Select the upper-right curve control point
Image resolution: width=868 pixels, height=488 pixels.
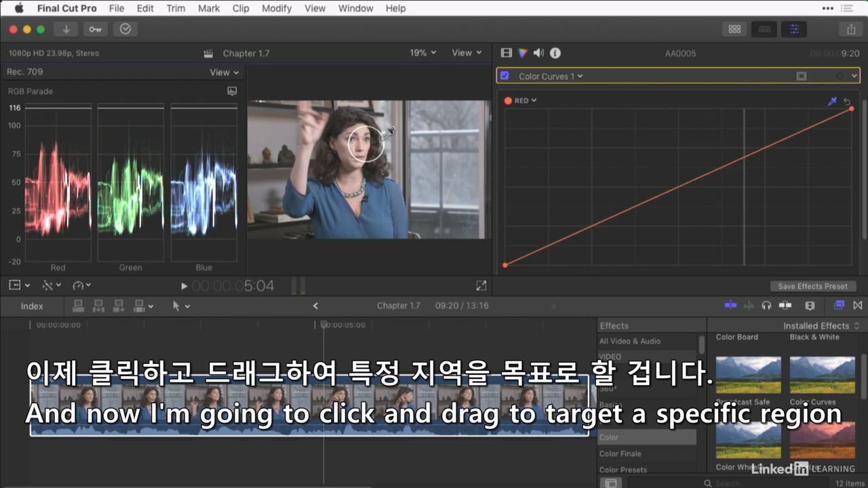(x=852, y=108)
